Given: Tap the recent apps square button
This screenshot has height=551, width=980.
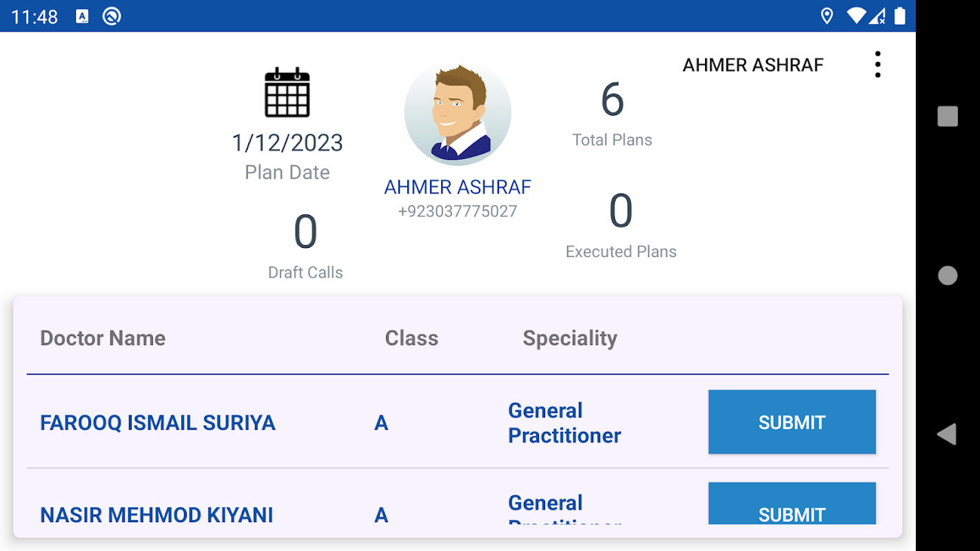Looking at the screenshot, I should coord(948,116).
